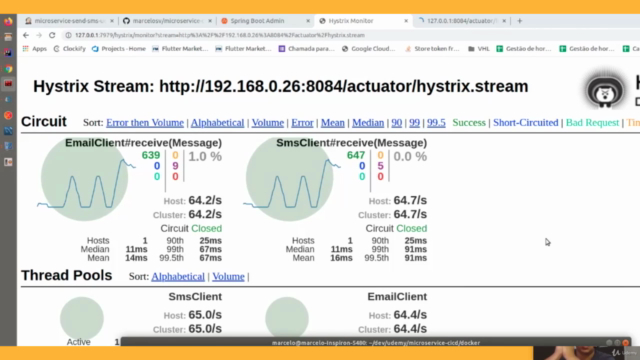640x360 pixels.
Task: Open the Projects - Home bookmark
Action: tap(119, 49)
